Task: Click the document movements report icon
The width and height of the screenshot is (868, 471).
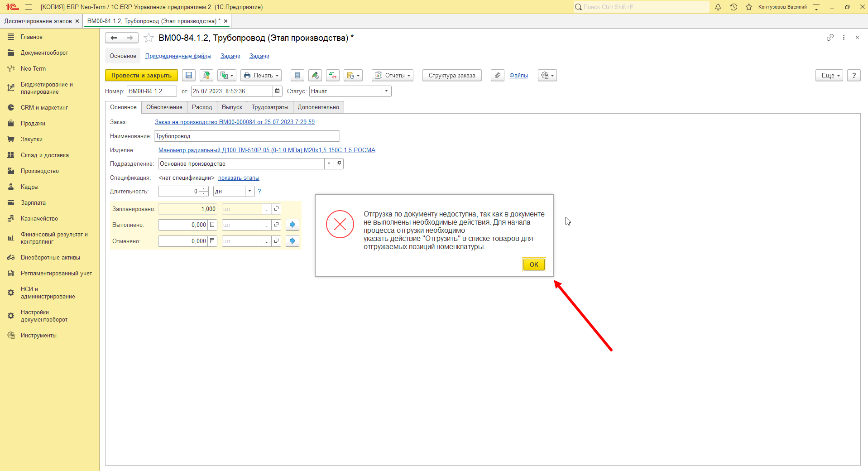Action: pos(297,75)
